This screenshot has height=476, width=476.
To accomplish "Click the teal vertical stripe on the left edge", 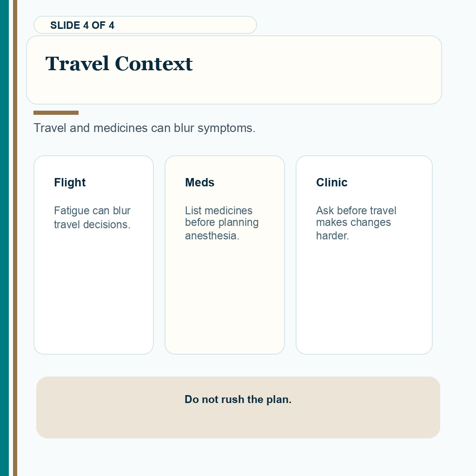I will tap(4, 238).
